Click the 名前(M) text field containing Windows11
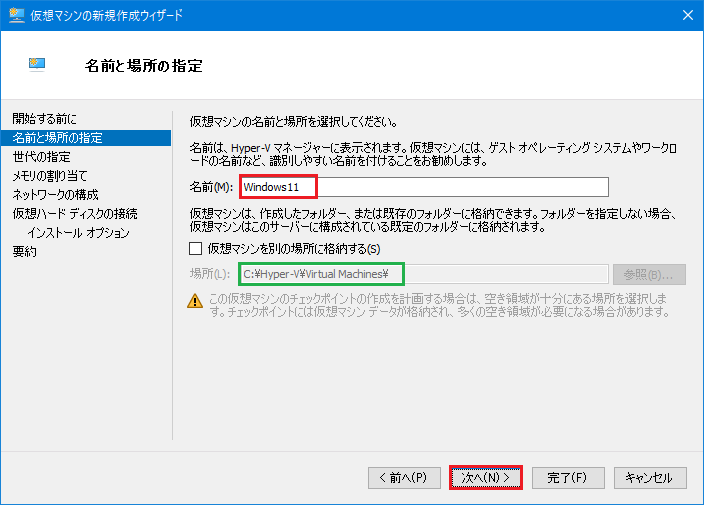Viewport: 704px width, 505px height. click(x=424, y=187)
